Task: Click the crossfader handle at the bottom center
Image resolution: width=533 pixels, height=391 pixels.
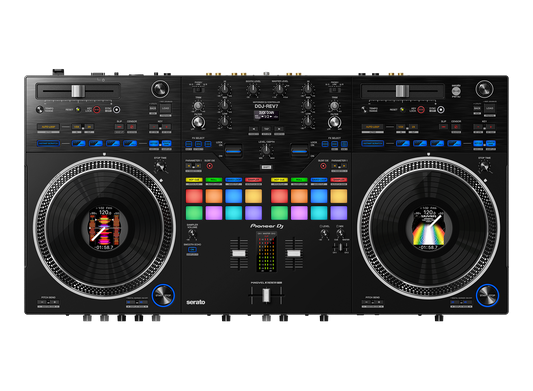Action: point(266,295)
